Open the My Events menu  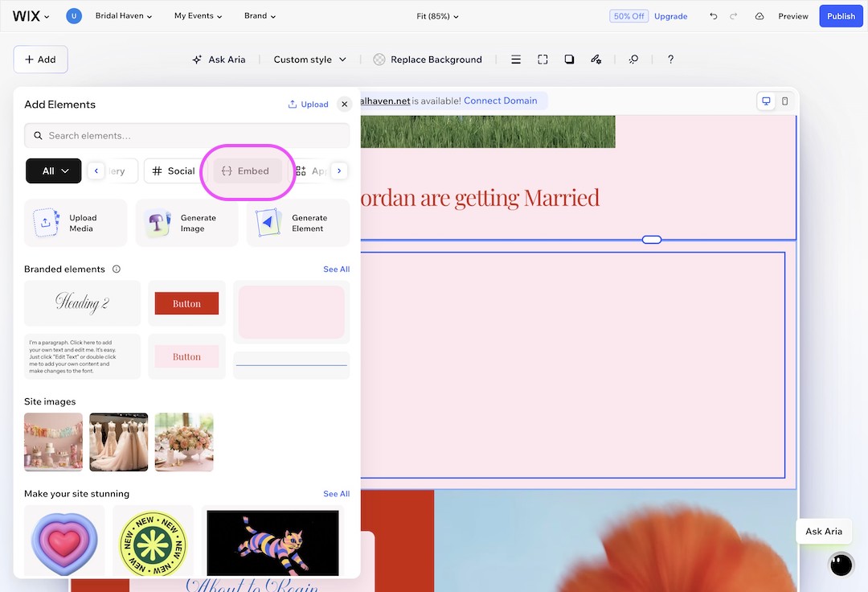tap(197, 15)
